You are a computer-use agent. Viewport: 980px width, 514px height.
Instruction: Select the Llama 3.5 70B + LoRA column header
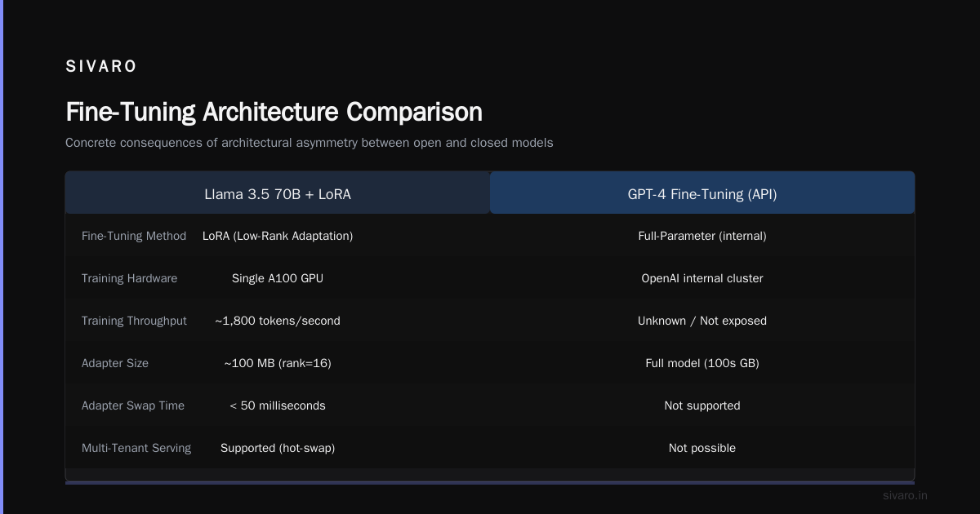[x=278, y=194]
